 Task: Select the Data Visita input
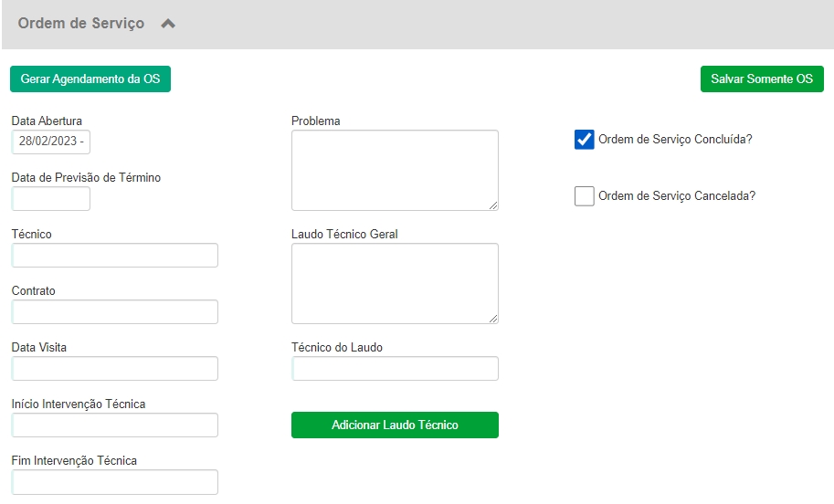(115, 369)
